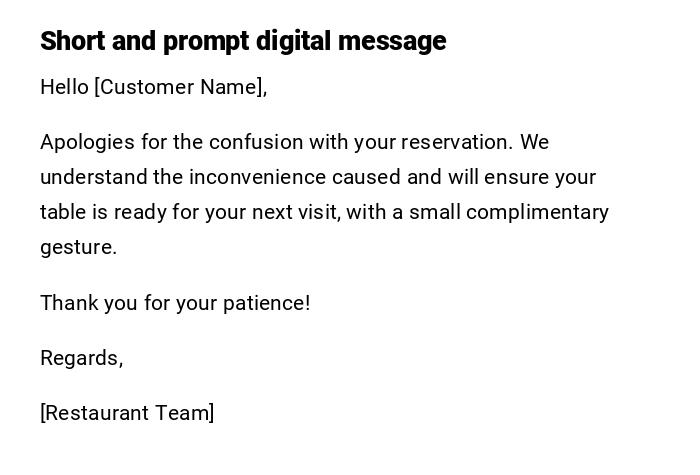Click the word "Short" in the heading
700x475 pixels.
73,41
